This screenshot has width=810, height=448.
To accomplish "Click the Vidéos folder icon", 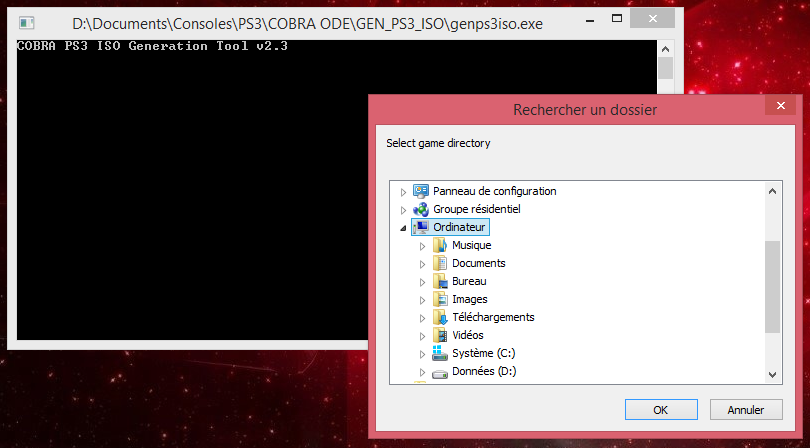I will point(440,335).
